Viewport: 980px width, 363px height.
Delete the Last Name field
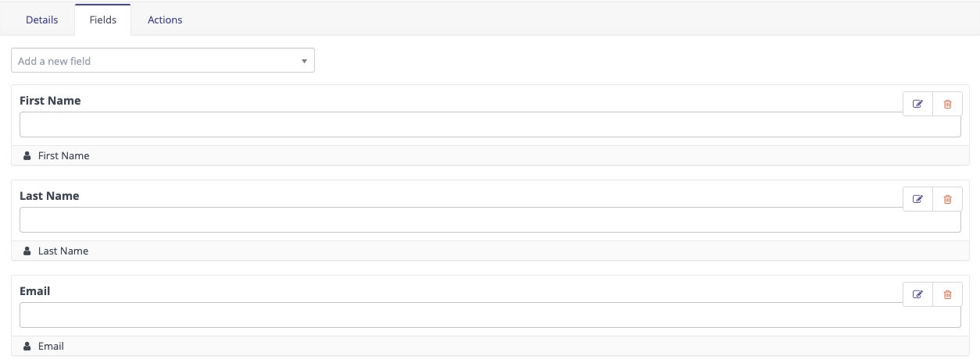pos(947,199)
